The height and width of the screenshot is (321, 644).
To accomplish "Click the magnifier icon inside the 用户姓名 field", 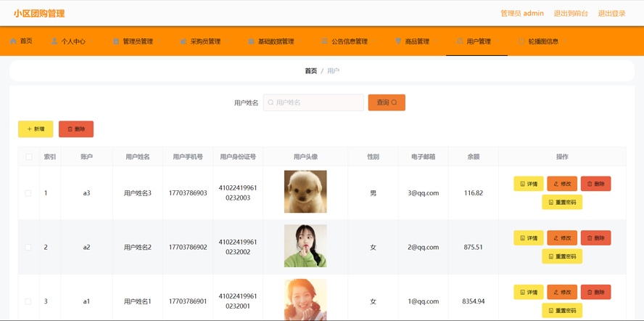I will click(x=271, y=102).
